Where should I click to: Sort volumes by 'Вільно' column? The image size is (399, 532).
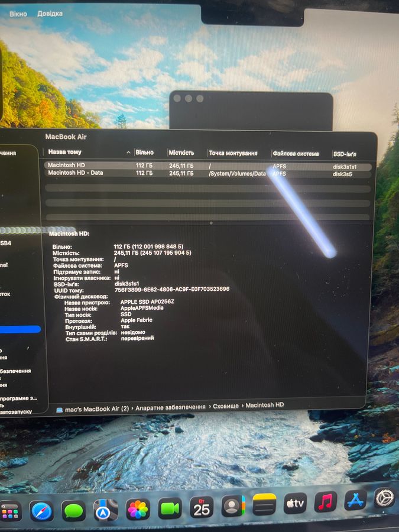(144, 153)
